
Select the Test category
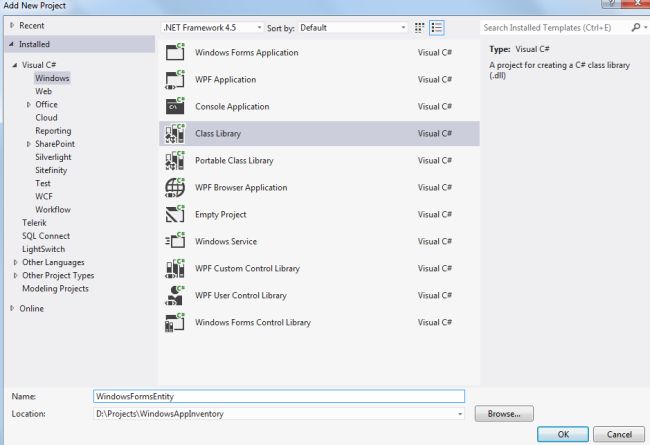43,183
